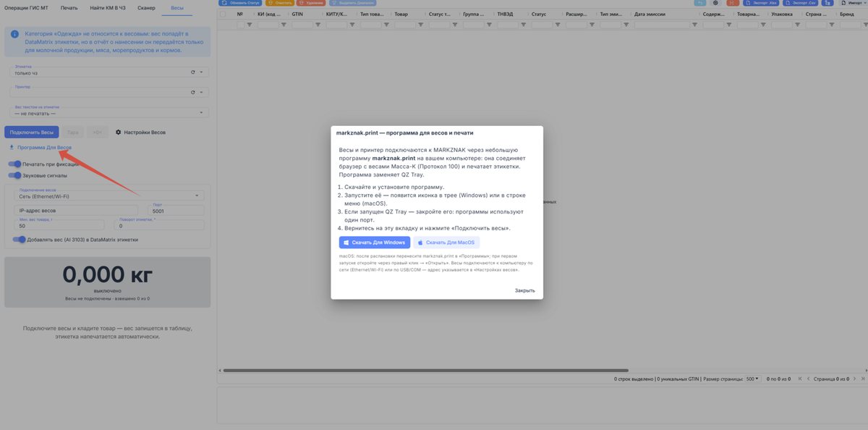
Task: Click the Порт field showing 5001
Action: pyautogui.click(x=176, y=211)
